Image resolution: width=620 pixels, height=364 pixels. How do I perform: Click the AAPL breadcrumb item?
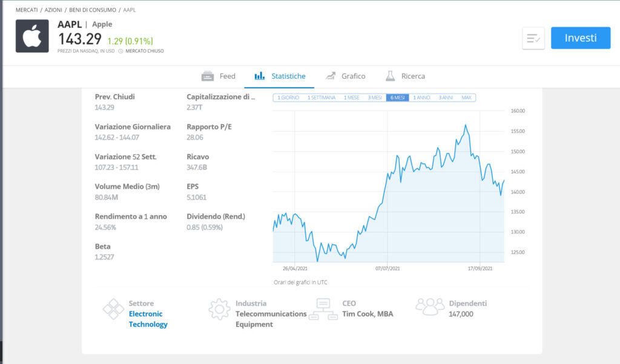click(130, 10)
